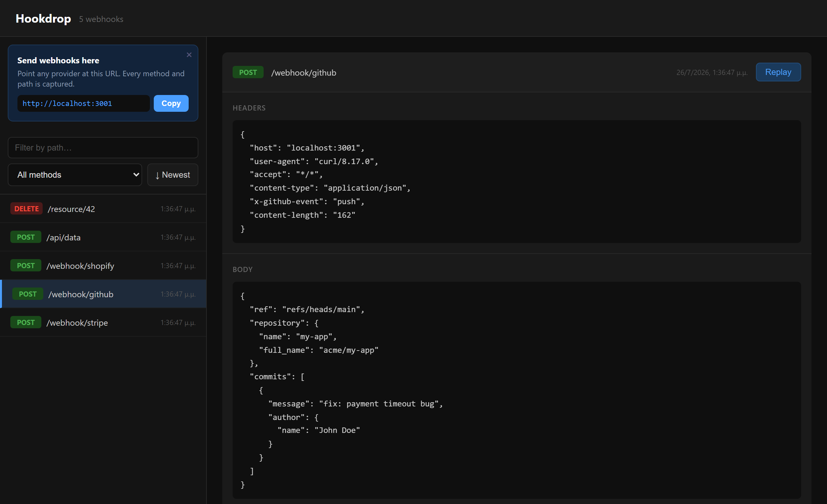Click the commit message 'fix: payment timeout bug'

(x=378, y=404)
